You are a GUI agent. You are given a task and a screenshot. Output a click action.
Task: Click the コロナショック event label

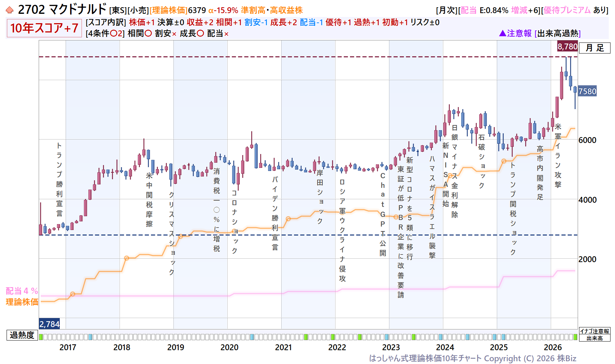[235, 222]
